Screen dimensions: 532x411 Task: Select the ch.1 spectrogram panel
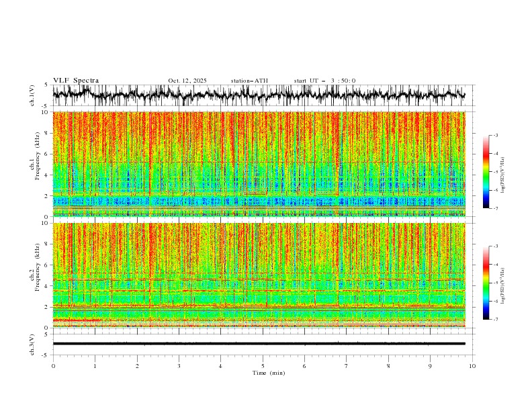point(263,164)
